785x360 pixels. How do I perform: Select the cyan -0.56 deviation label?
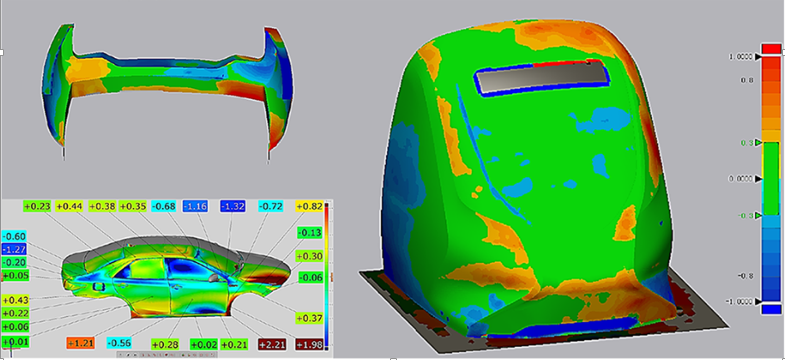pyautogui.click(x=119, y=343)
